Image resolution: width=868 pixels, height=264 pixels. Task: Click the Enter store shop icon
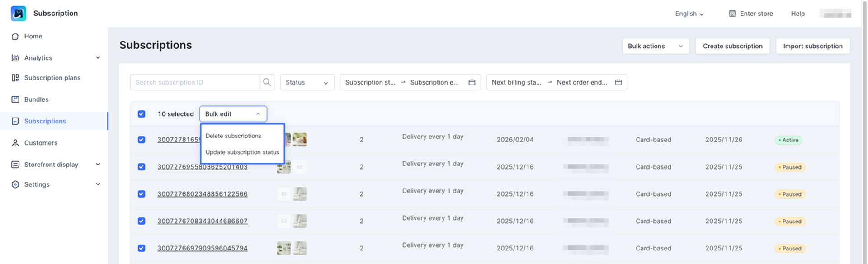(x=732, y=14)
